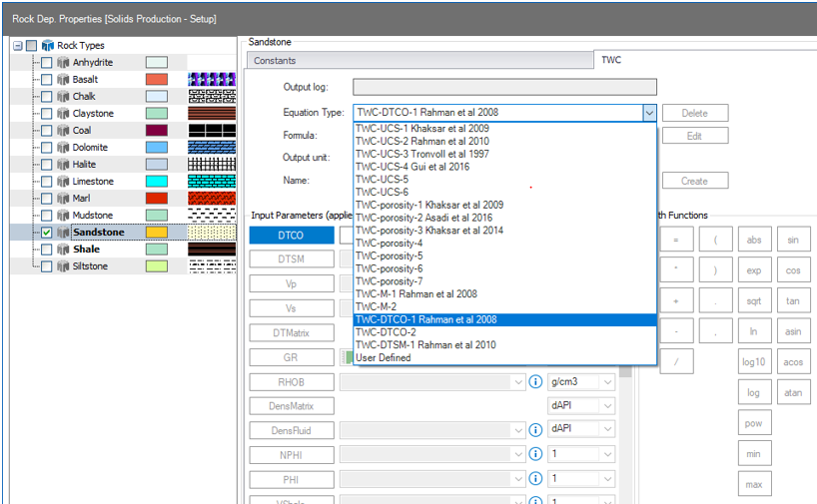Click the Equation Type dropdown arrow
Screen dimensions: 817x504
coord(649,113)
